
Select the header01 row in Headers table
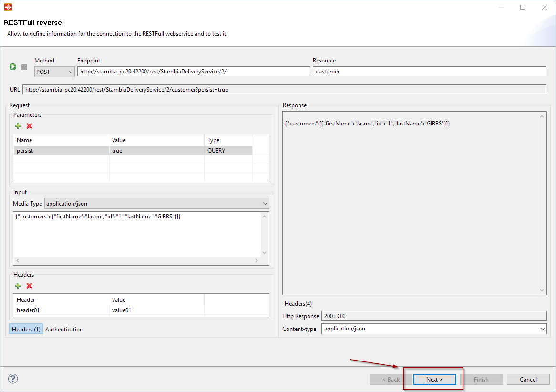point(62,310)
